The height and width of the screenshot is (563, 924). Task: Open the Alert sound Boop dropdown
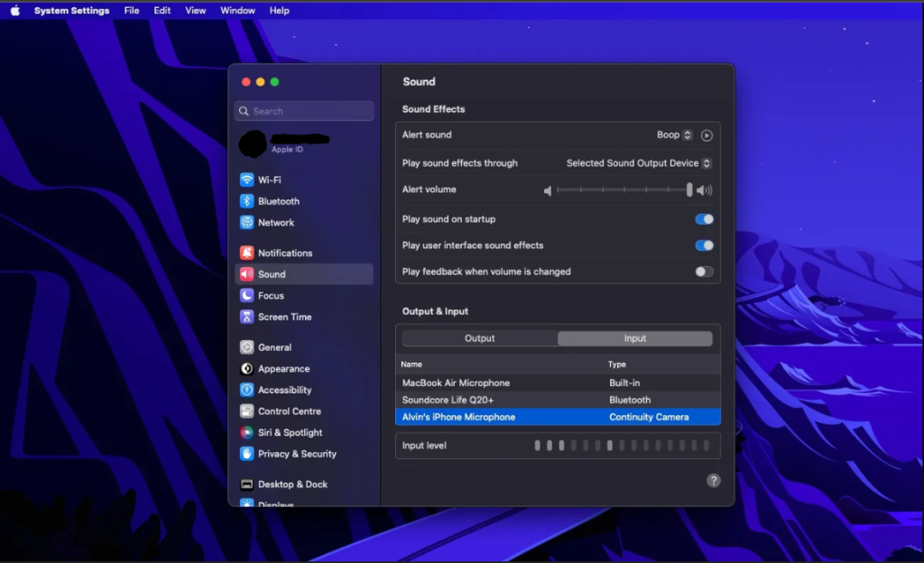coord(674,135)
